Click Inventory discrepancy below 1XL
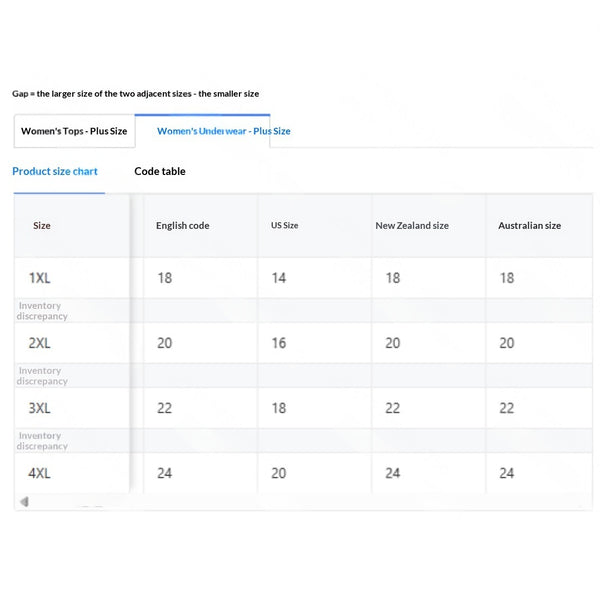The height and width of the screenshot is (600, 600). (x=42, y=311)
